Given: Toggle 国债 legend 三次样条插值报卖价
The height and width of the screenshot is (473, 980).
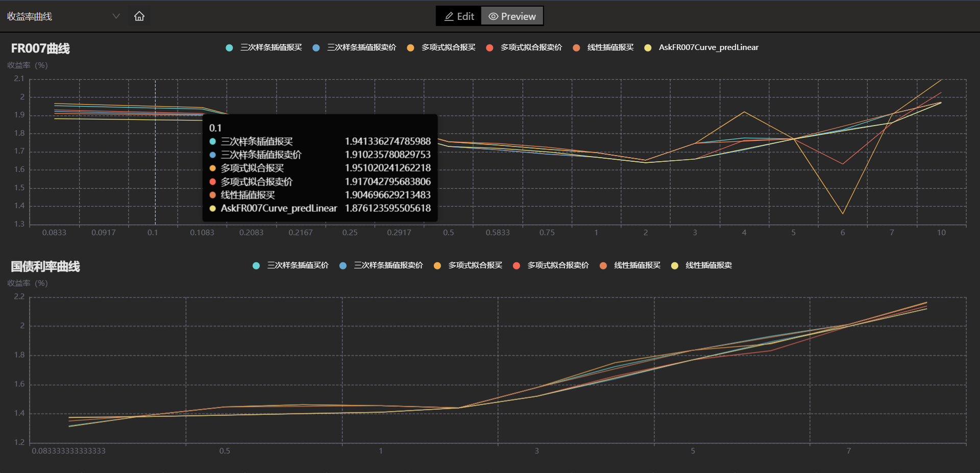Looking at the screenshot, I should pos(381,265).
